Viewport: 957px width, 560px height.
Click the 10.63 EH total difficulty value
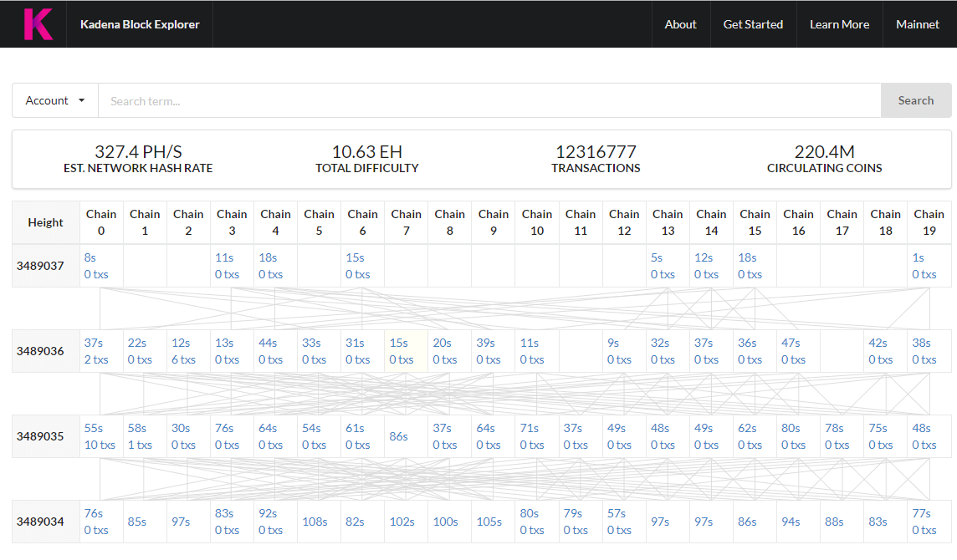pos(366,151)
